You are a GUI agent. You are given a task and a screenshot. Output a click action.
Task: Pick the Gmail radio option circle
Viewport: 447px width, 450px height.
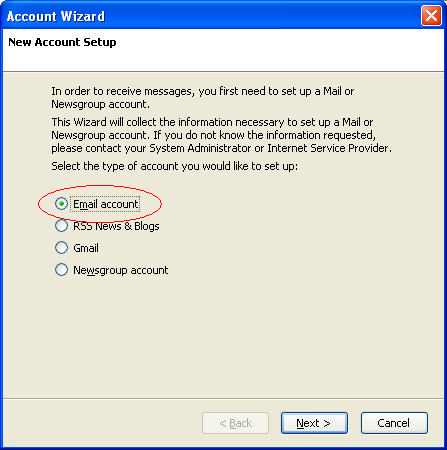pos(61,248)
